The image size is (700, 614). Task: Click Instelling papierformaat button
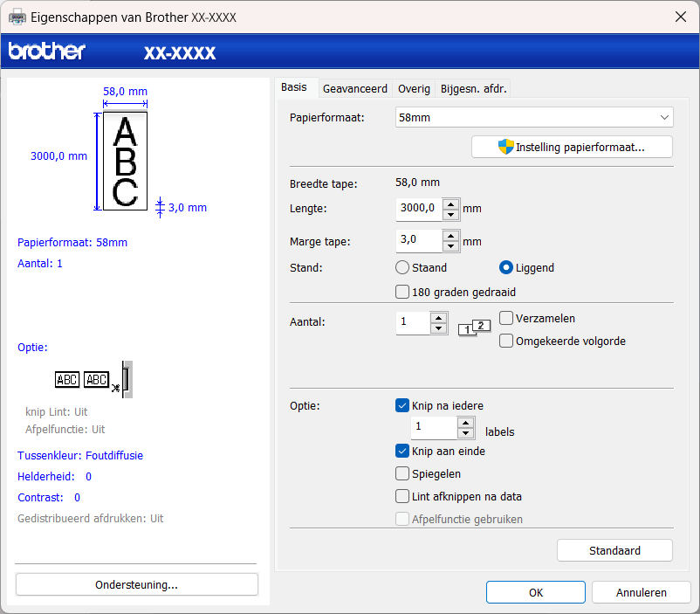[572, 147]
